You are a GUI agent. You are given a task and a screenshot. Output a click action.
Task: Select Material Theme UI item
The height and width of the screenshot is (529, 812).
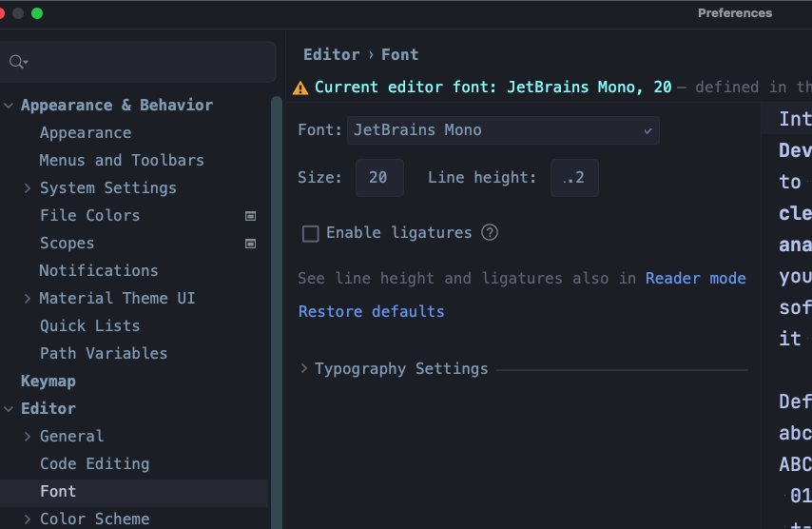pyautogui.click(x=118, y=299)
